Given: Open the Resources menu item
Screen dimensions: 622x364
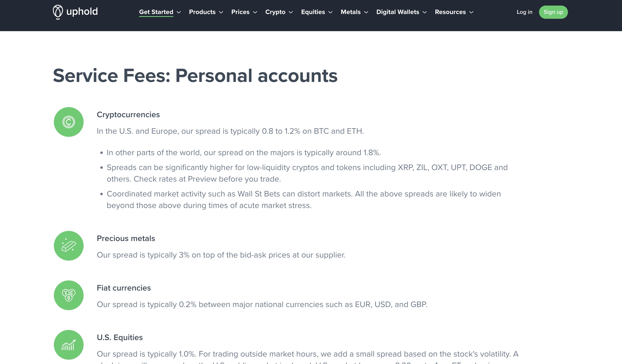Looking at the screenshot, I should click(454, 12).
